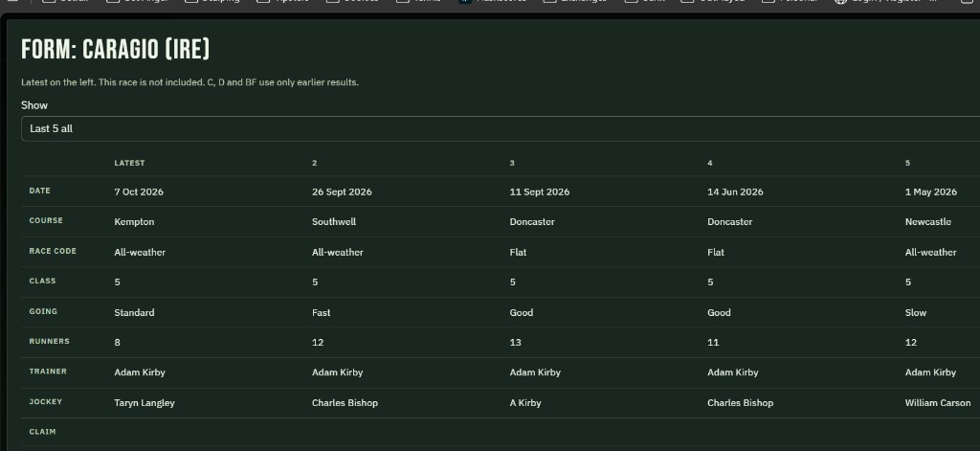
Task: Select the date 1 May 2026
Action: [930, 192]
